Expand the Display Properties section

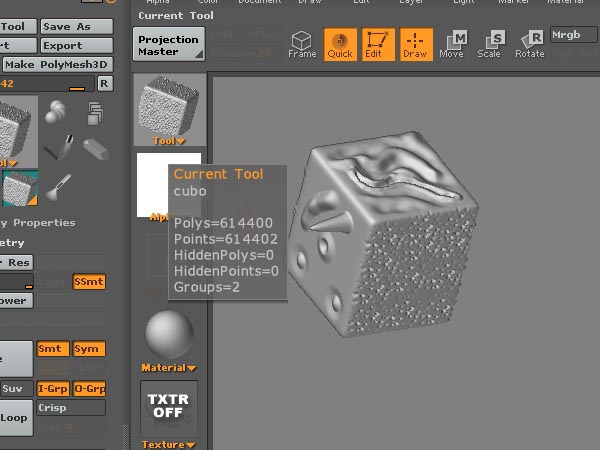38,223
